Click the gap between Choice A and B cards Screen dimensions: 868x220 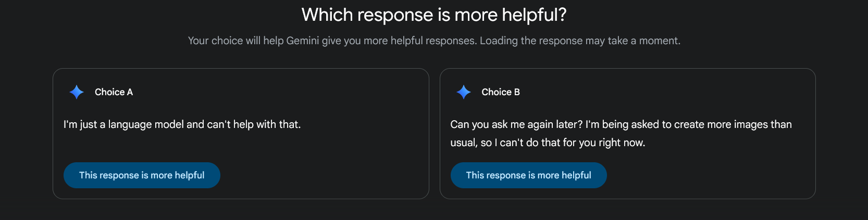point(435,134)
